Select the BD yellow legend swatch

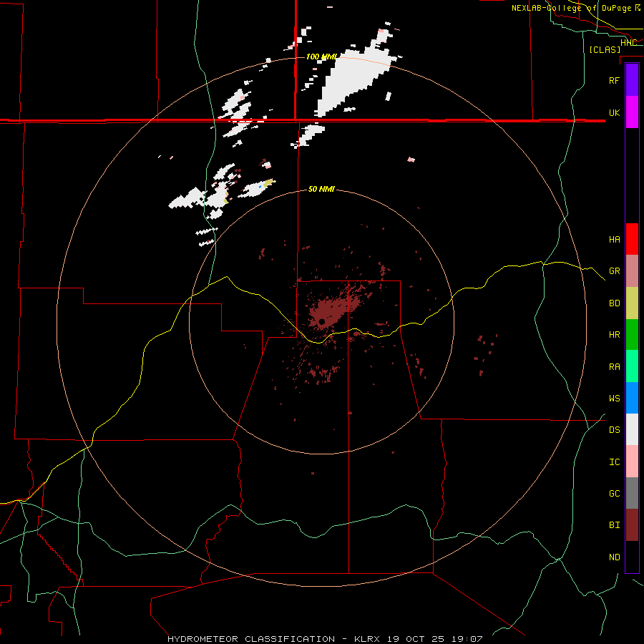coord(632,303)
